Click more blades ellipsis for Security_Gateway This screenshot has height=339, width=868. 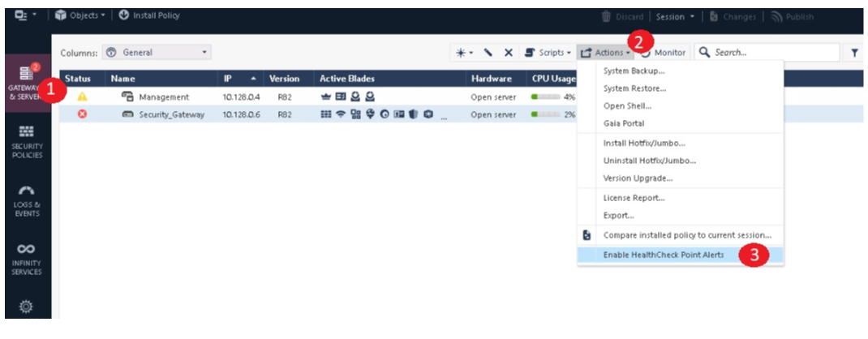(x=444, y=116)
